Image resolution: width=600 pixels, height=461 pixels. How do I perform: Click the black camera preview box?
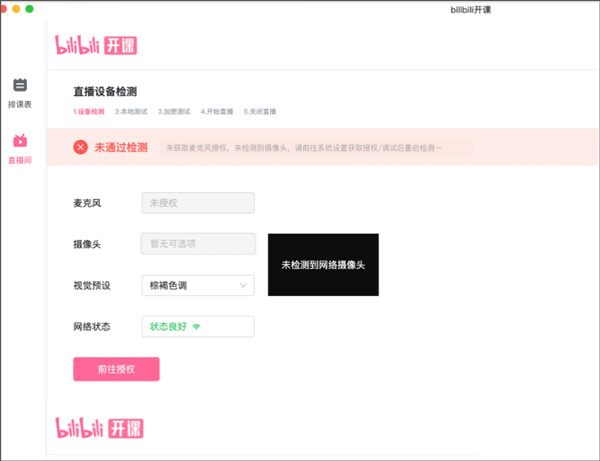pyautogui.click(x=322, y=264)
